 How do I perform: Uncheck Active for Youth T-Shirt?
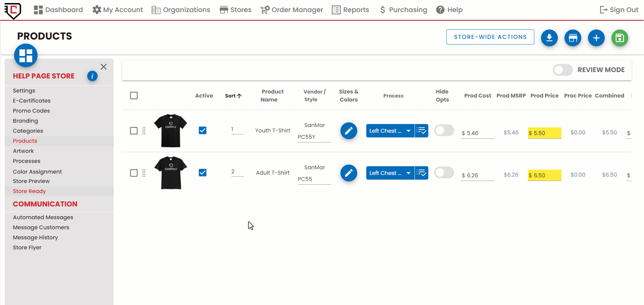pyautogui.click(x=203, y=130)
